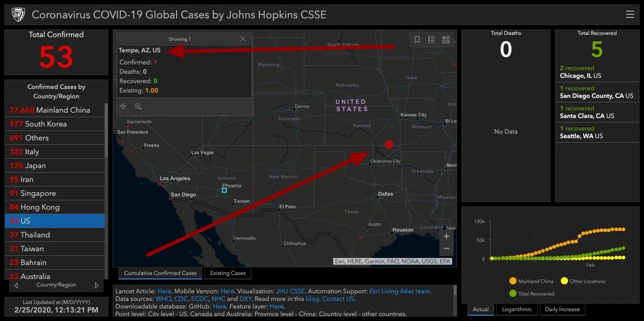Open the basemap gallery grid icon
This screenshot has width=644, height=321.
coord(446,40)
